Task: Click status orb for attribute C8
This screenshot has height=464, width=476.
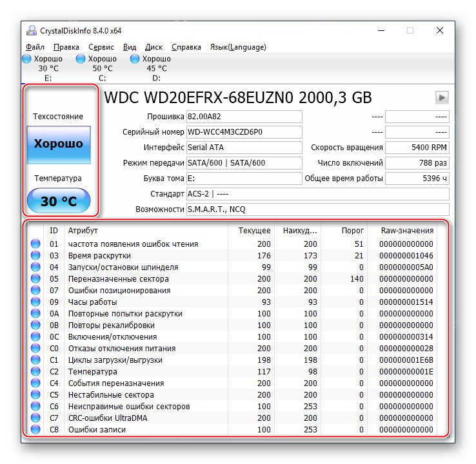Action: point(35,429)
